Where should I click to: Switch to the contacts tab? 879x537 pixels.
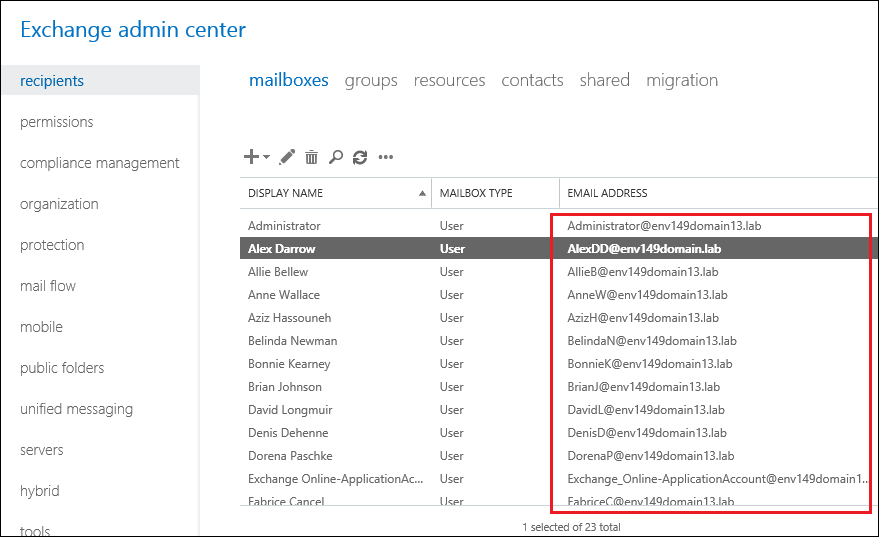533,80
